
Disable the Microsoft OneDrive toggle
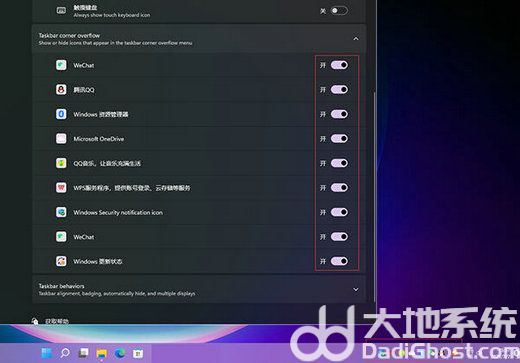coord(339,139)
